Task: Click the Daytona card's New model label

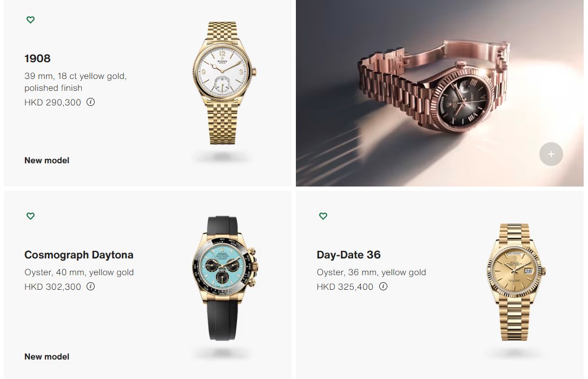Action: [47, 357]
